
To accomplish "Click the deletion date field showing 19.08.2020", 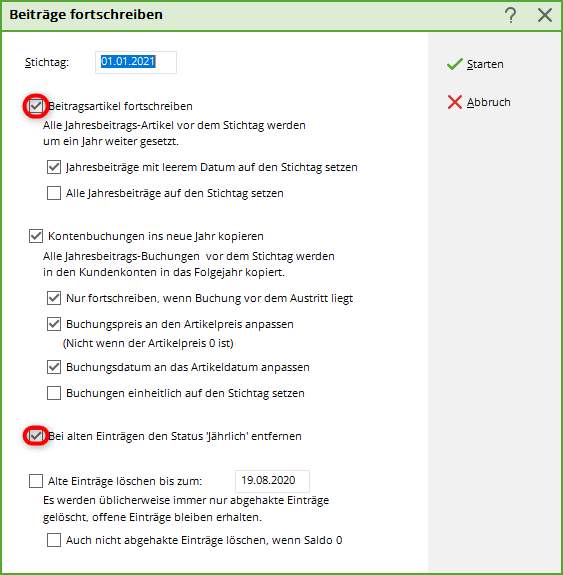I will pyautogui.click(x=272, y=481).
